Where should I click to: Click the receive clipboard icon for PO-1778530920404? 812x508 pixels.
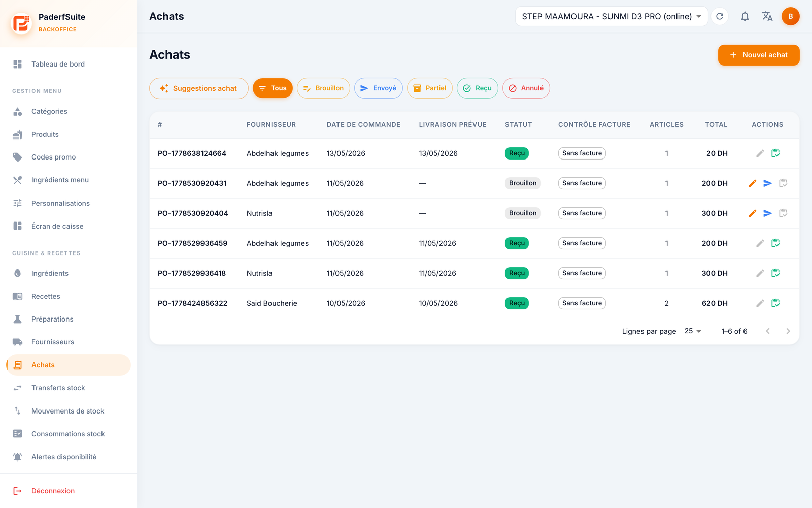click(x=783, y=213)
